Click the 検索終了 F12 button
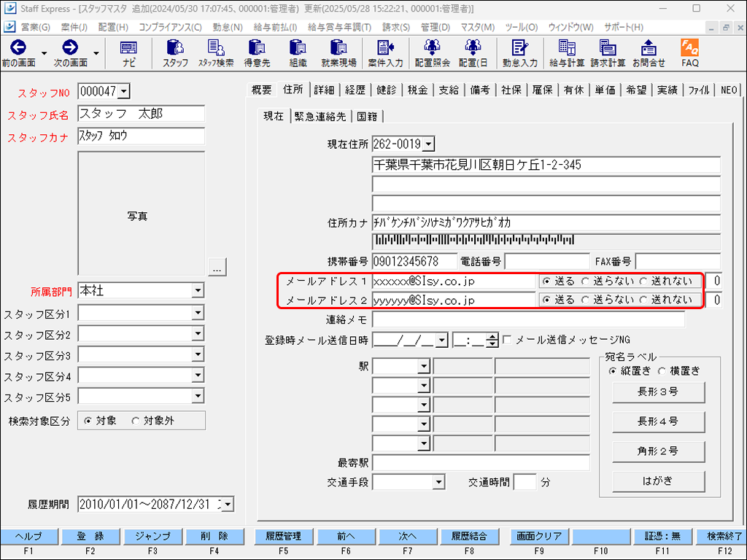 [723, 536]
